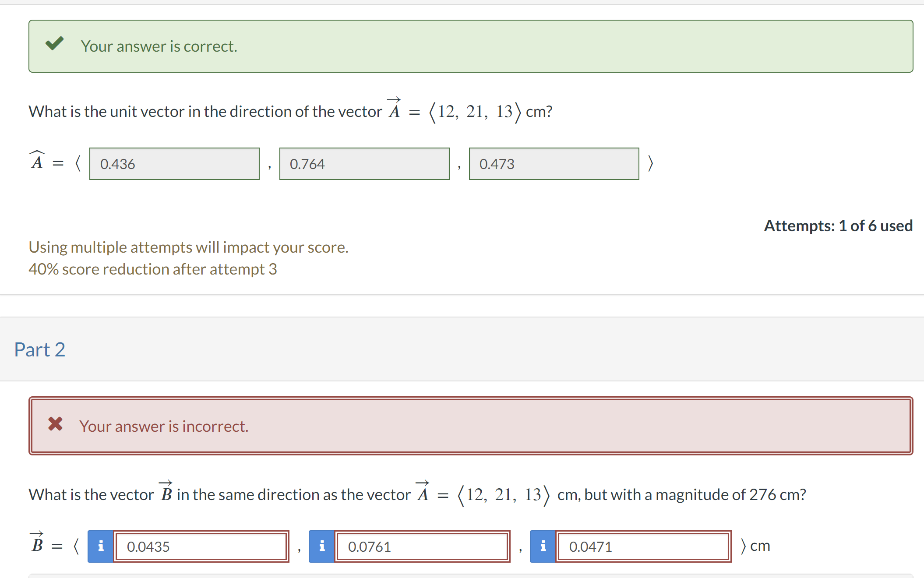
Task: Select the input containing 0.473
Action: click(x=554, y=164)
